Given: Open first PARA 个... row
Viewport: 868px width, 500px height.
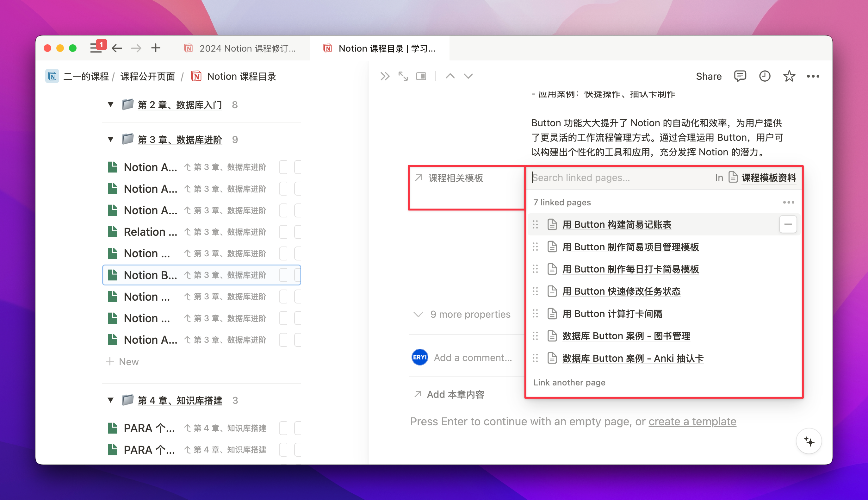Looking at the screenshot, I should pyautogui.click(x=201, y=428).
